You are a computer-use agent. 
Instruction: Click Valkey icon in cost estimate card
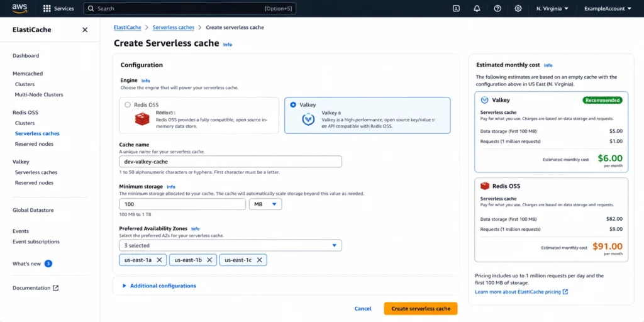[x=485, y=100]
